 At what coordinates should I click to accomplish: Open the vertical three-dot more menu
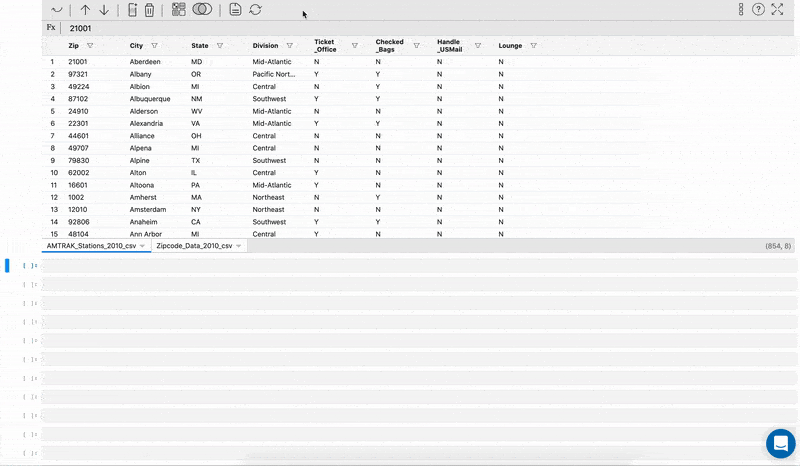[x=741, y=10]
